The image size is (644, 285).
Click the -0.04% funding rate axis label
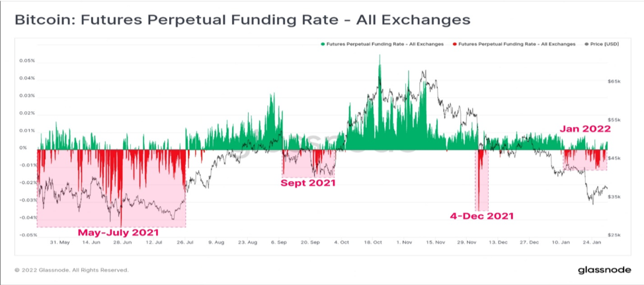coord(27,218)
